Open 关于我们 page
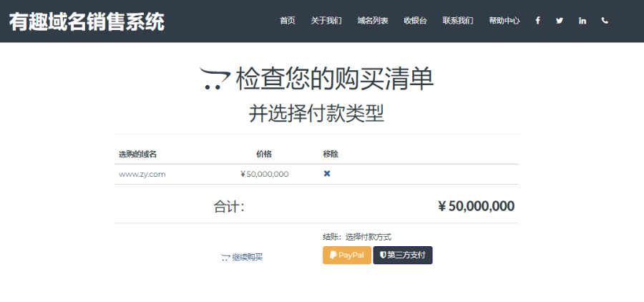The width and height of the screenshot is (644, 302). [326, 21]
